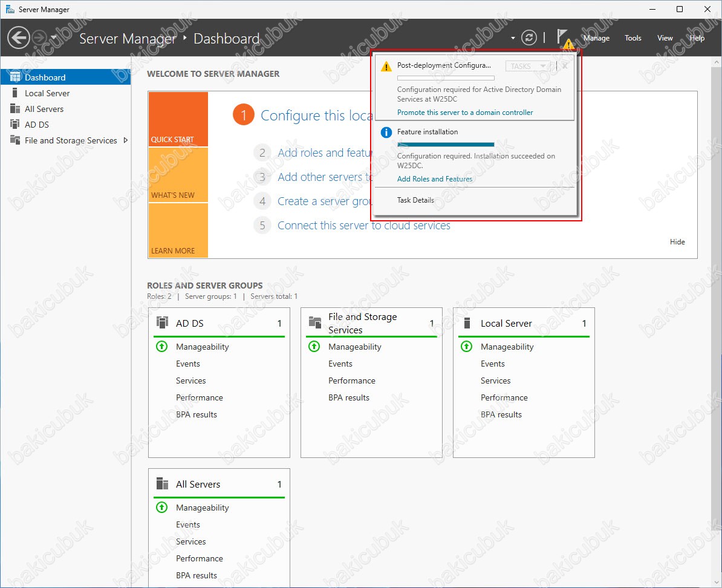Click the yellow warning icon in notification
The height and width of the screenshot is (588, 722).
pos(386,67)
